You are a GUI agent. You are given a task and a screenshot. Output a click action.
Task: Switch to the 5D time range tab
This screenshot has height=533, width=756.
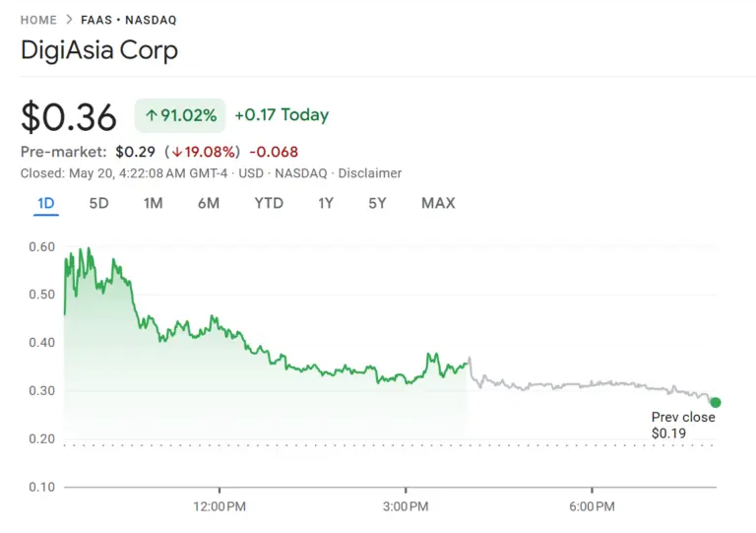pyautogui.click(x=99, y=203)
